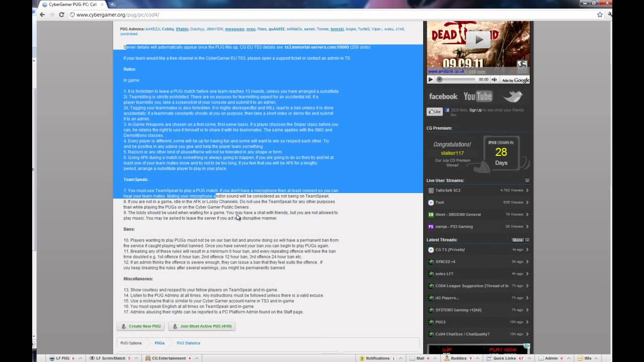Open the YouTube logo link

(x=477, y=97)
